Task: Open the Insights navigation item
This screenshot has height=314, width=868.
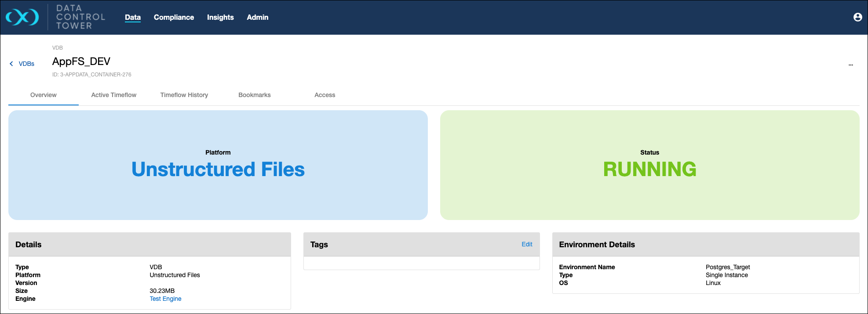Action: click(220, 17)
